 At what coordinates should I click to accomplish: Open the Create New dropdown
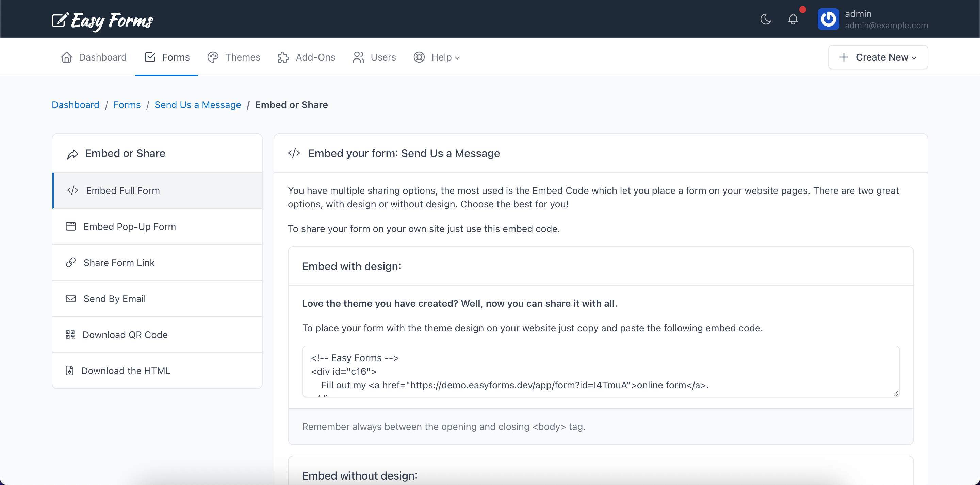coord(878,57)
